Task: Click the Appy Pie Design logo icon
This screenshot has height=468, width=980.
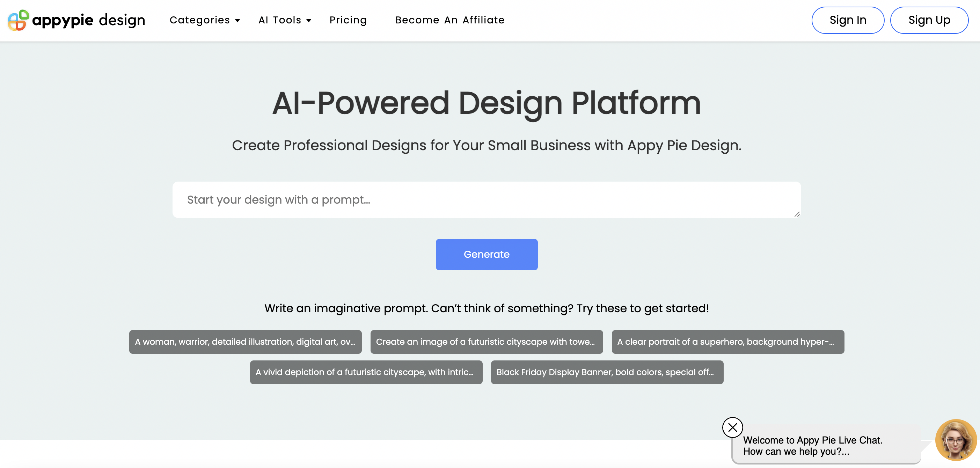Action: (x=18, y=20)
